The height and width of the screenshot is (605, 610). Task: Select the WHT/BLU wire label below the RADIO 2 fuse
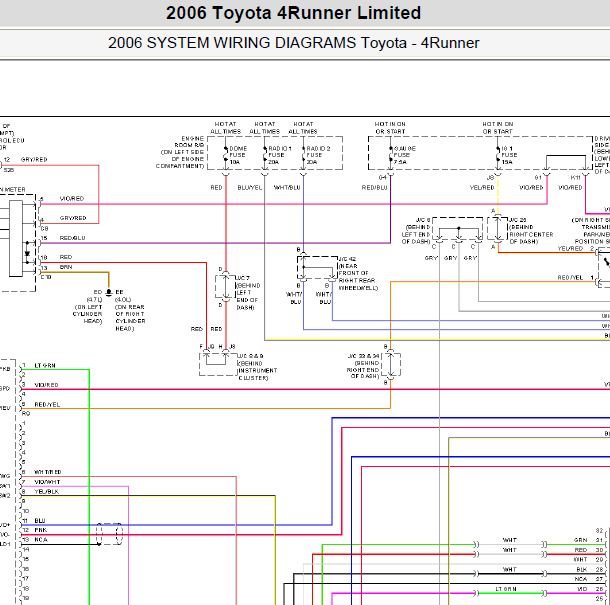(287, 188)
